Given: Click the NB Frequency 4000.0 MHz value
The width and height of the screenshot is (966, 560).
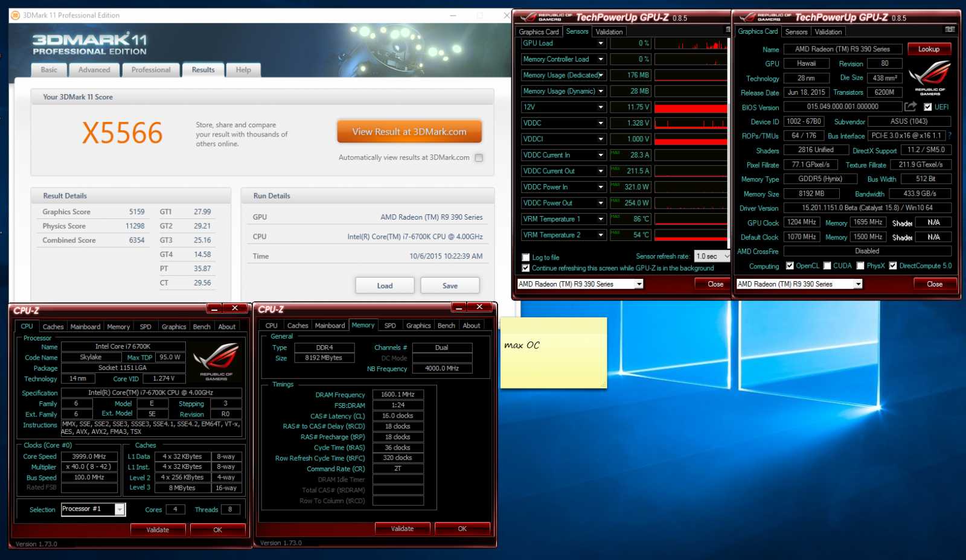Looking at the screenshot, I should click(x=442, y=368).
